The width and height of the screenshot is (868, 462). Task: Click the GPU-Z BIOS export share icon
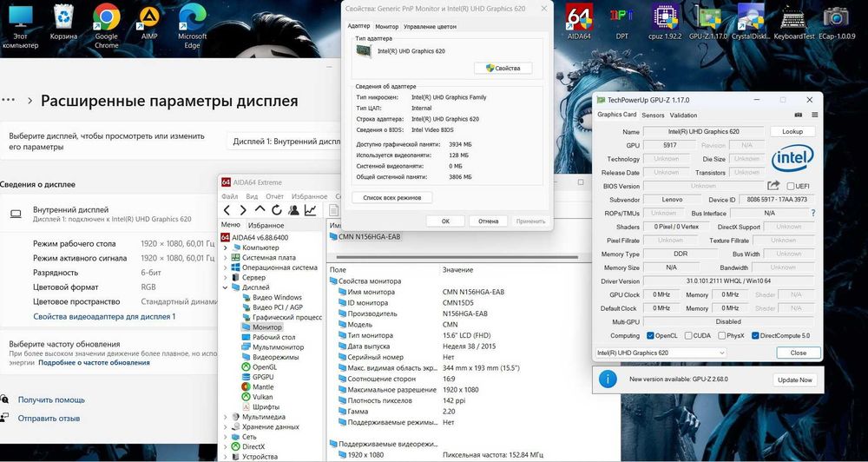point(773,186)
